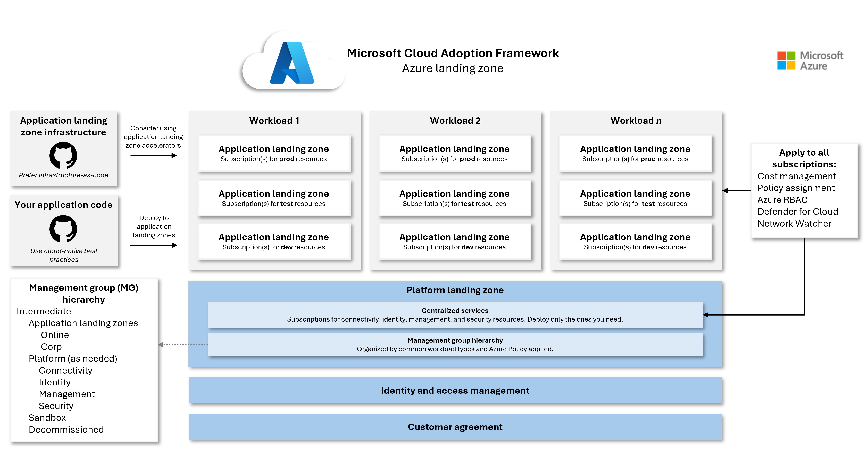Click arrowhead pointing at Centralized services box

pyautogui.click(x=706, y=315)
